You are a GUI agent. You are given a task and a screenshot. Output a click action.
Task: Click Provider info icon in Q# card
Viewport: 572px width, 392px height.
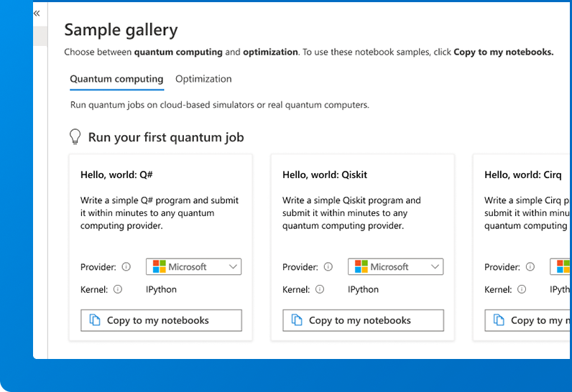pos(126,267)
